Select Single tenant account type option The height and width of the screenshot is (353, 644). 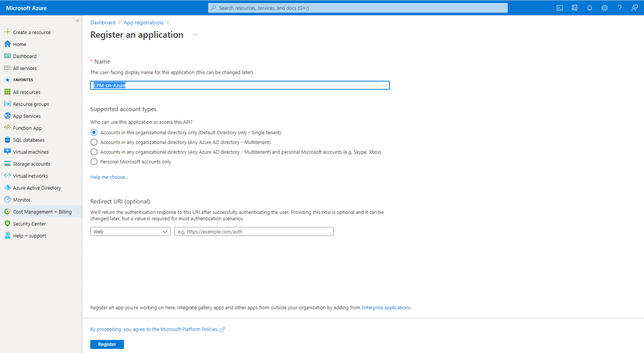[x=94, y=132]
